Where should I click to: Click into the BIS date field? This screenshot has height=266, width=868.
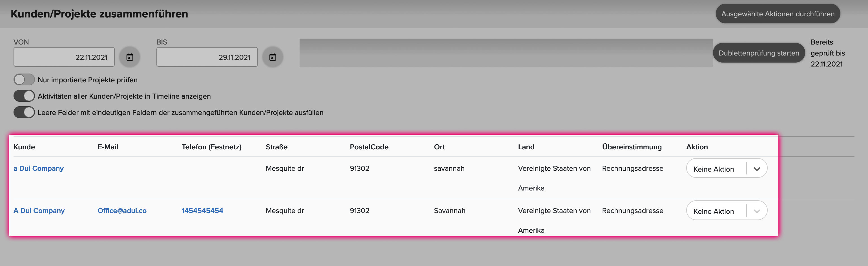tap(207, 57)
